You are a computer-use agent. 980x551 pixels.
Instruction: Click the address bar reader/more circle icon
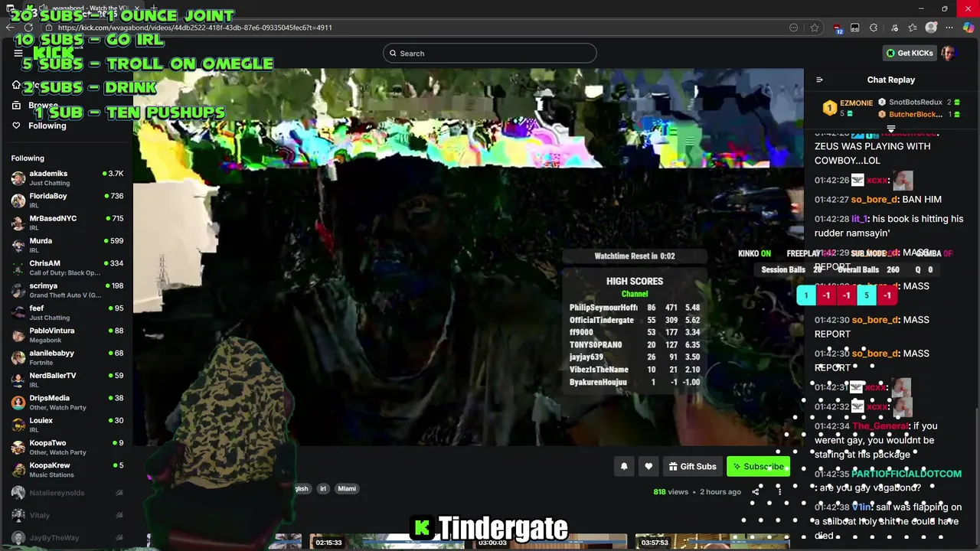(x=794, y=28)
